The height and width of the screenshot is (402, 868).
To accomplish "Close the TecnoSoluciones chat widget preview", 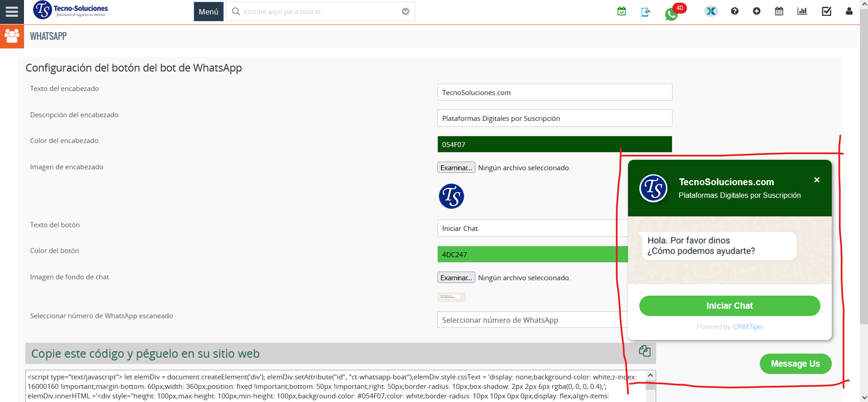I will point(817,180).
